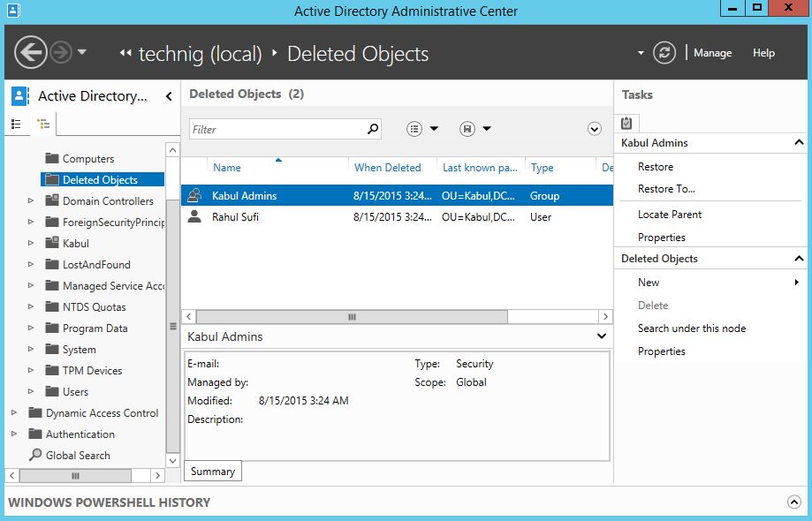Expand Kabul tree node arrow

[x=31, y=243]
